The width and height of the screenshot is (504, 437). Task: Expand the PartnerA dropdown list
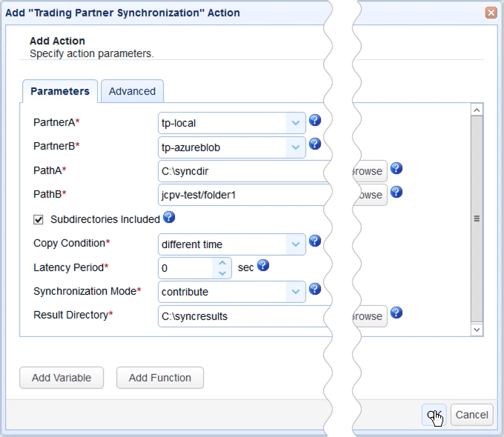pyautogui.click(x=296, y=123)
